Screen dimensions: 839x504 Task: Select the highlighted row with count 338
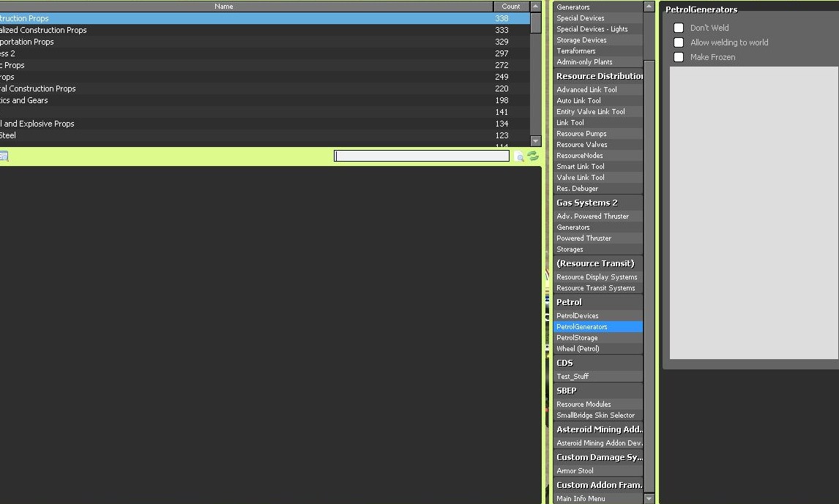point(265,18)
